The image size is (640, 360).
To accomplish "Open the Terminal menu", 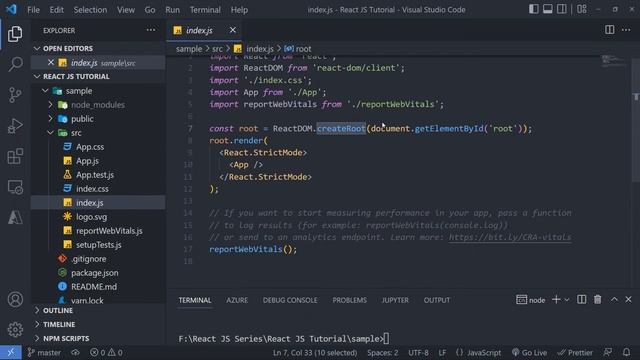I will [205, 9].
